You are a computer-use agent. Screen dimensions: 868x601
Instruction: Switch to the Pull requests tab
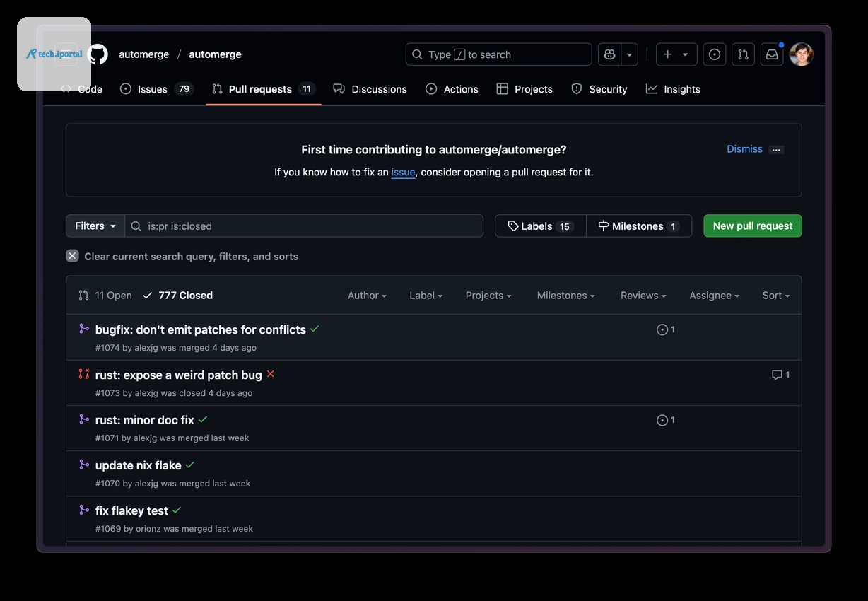[x=264, y=89]
